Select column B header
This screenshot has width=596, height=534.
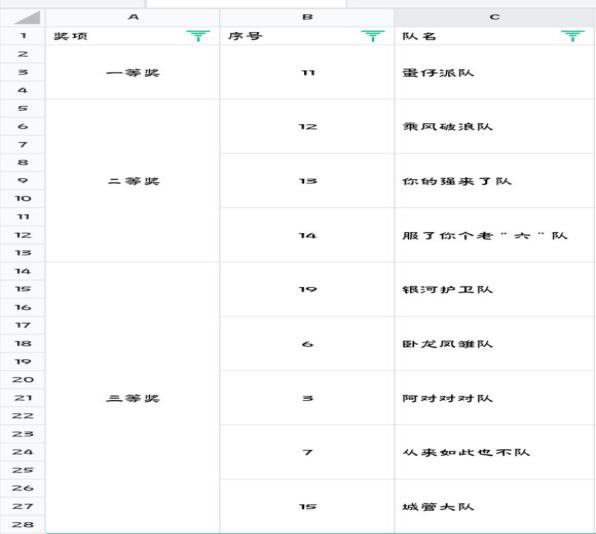click(x=307, y=17)
